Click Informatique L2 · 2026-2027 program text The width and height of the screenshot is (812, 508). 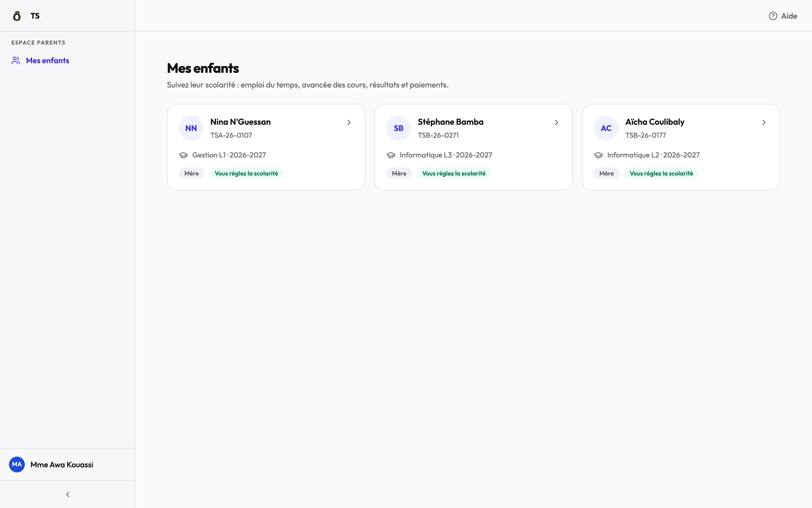click(653, 155)
